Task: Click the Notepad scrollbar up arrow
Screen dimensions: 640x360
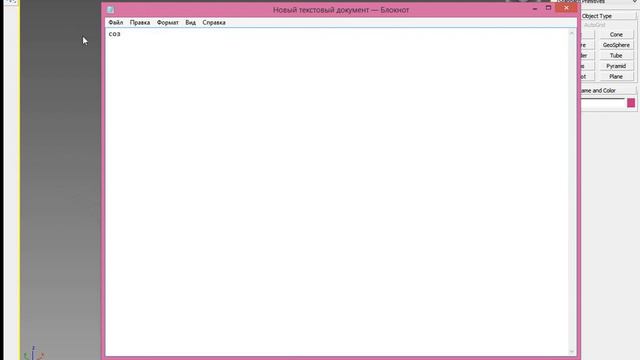Action: click(x=571, y=33)
